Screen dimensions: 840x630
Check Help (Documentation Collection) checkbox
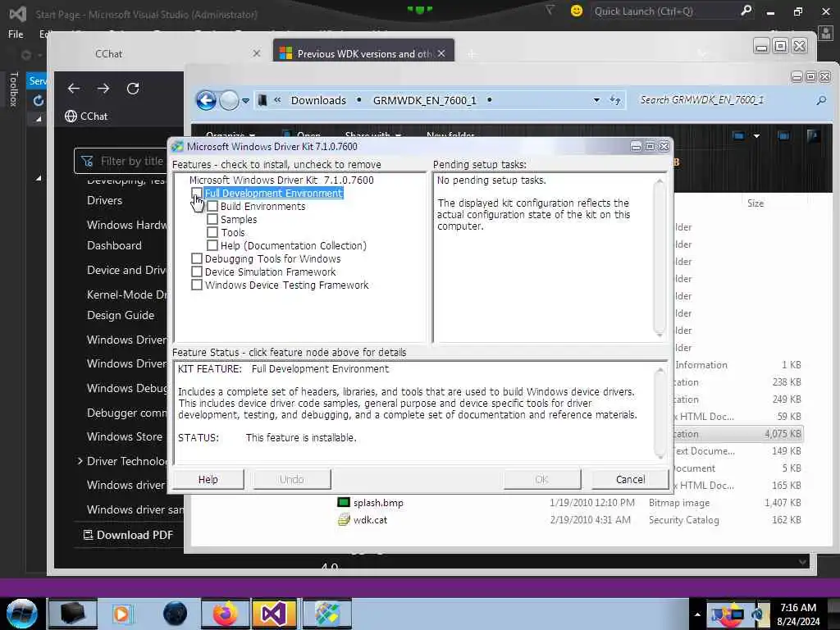coord(212,245)
